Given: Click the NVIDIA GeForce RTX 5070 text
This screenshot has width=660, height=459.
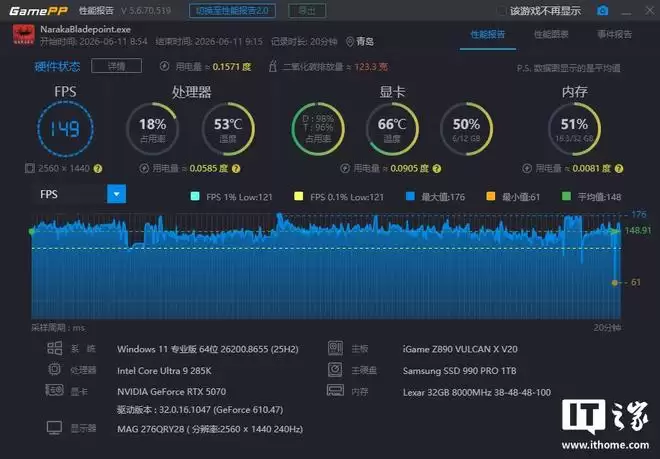Looking at the screenshot, I should (171, 392).
